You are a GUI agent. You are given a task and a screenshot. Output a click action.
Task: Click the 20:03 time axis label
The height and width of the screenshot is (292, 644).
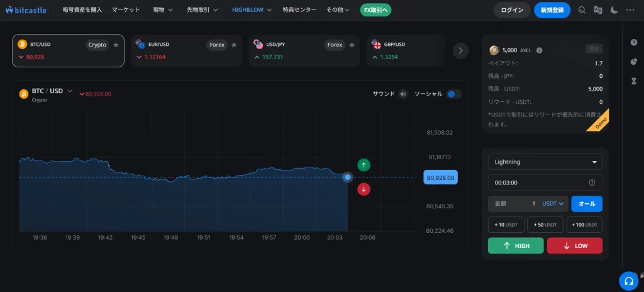335,238
